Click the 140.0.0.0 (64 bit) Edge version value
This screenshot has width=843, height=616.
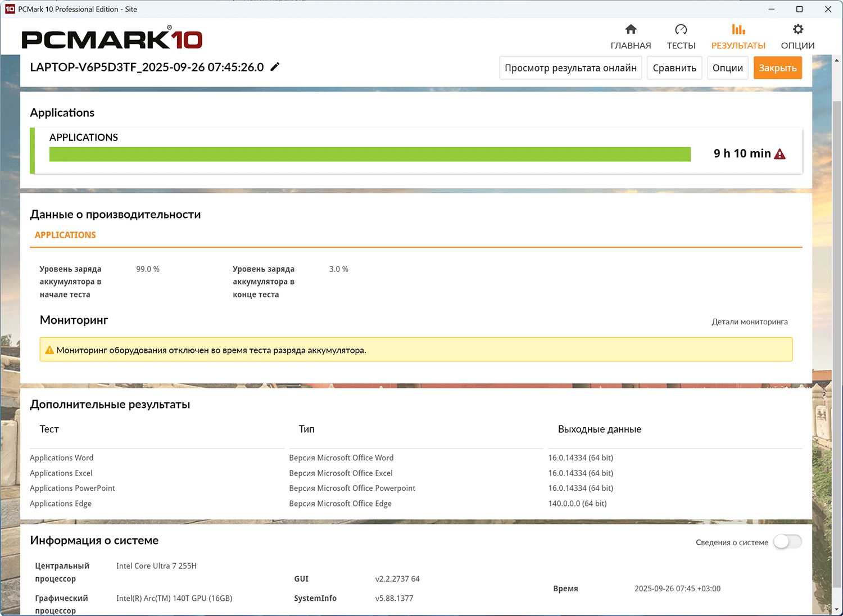(x=578, y=504)
